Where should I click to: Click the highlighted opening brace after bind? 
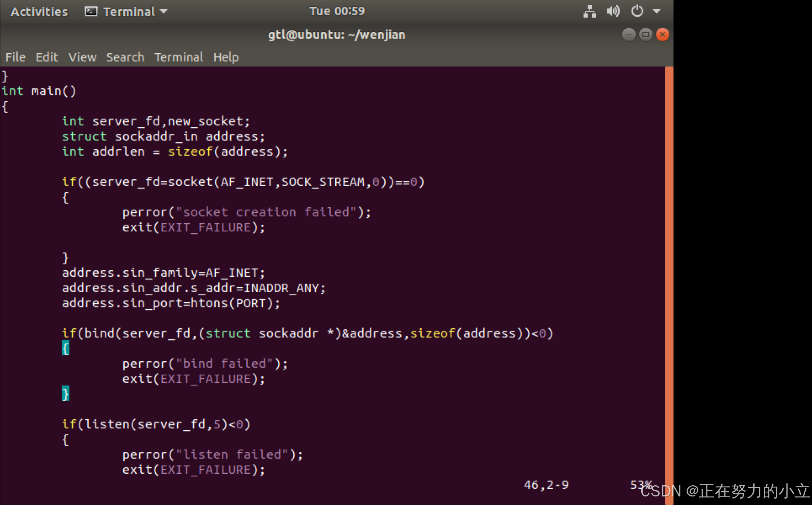pos(66,348)
